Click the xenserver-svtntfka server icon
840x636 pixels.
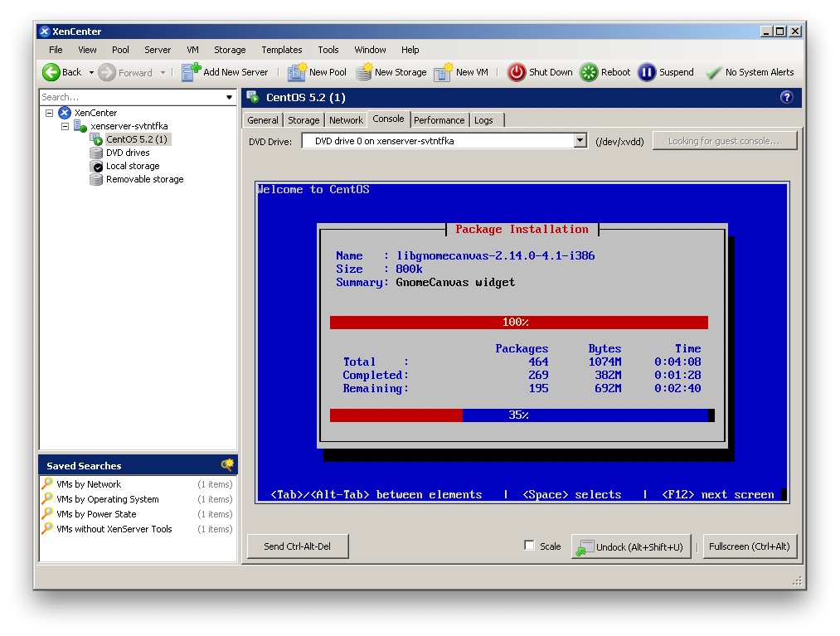pyautogui.click(x=80, y=126)
